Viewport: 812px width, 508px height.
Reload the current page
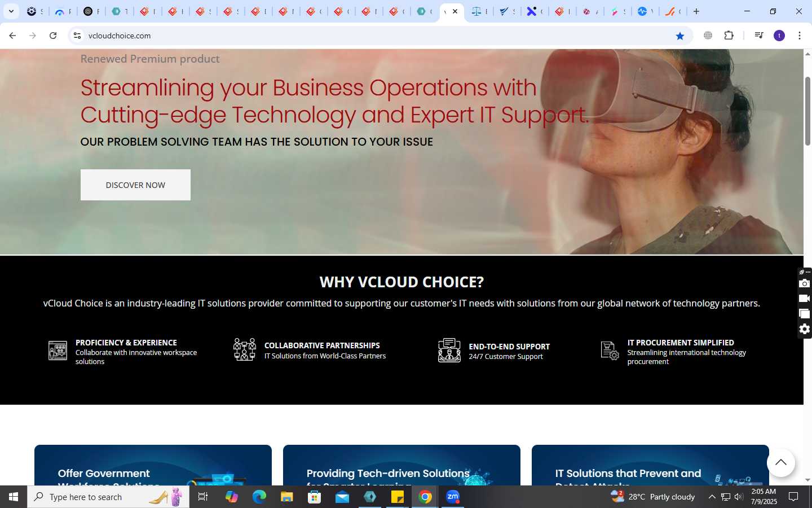pos(53,36)
